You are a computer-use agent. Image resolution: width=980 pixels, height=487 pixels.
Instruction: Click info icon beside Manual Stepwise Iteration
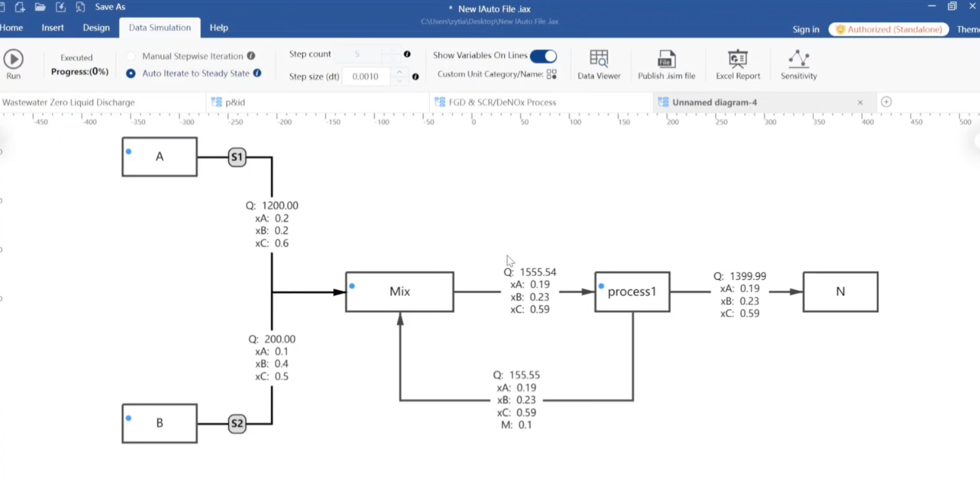(251, 56)
